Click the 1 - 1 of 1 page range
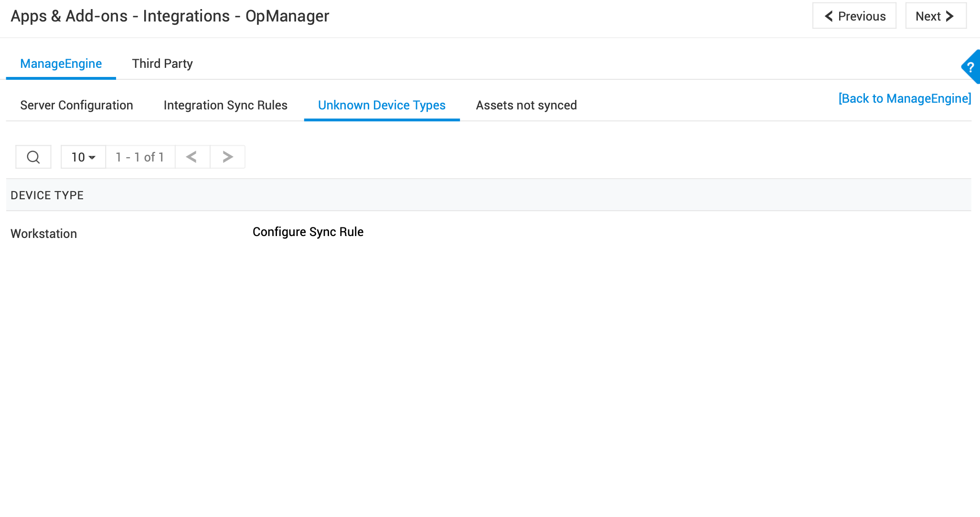This screenshot has width=980, height=517. pyautogui.click(x=140, y=157)
